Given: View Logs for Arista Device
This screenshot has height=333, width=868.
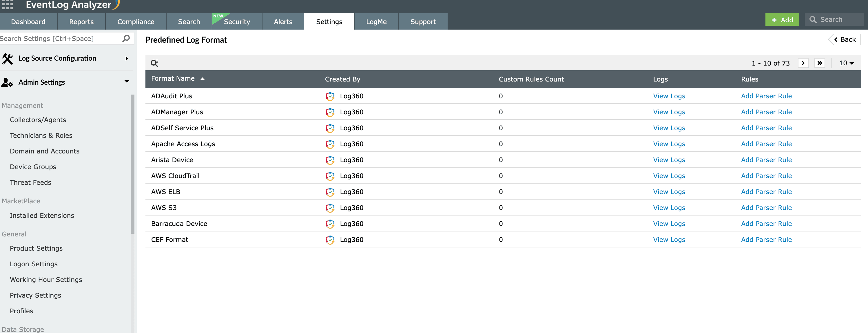Looking at the screenshot, I should click(x=669, y=160).
